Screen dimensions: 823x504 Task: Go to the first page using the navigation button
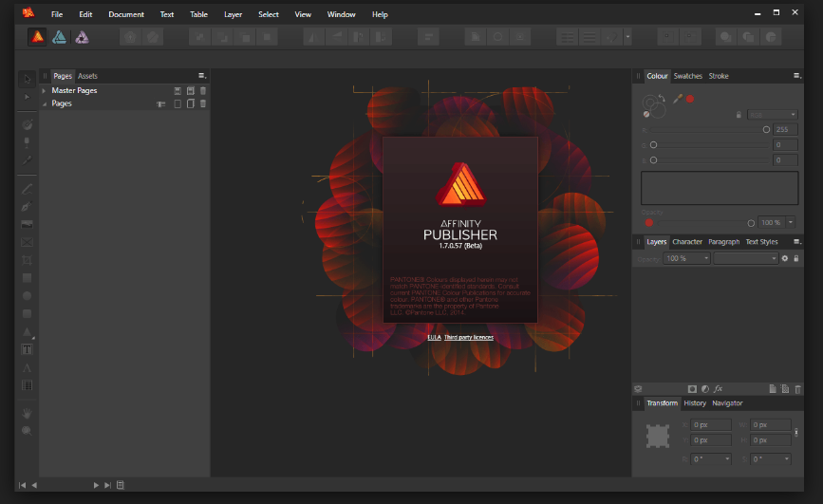(22, 485)
